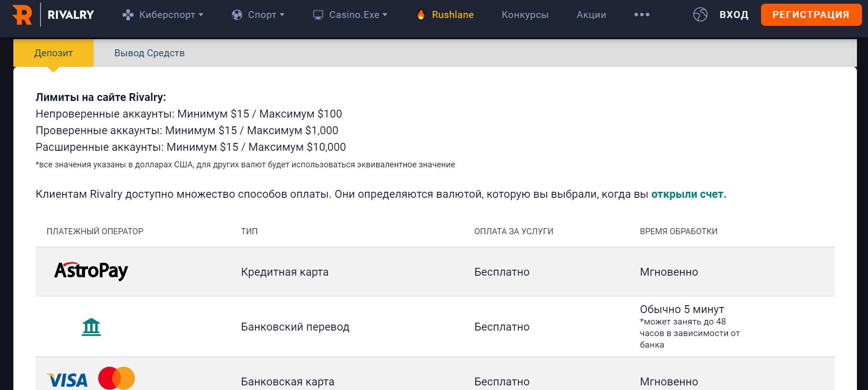
Task: Open the three-dot more menu
Action: [x=642, y=15]
